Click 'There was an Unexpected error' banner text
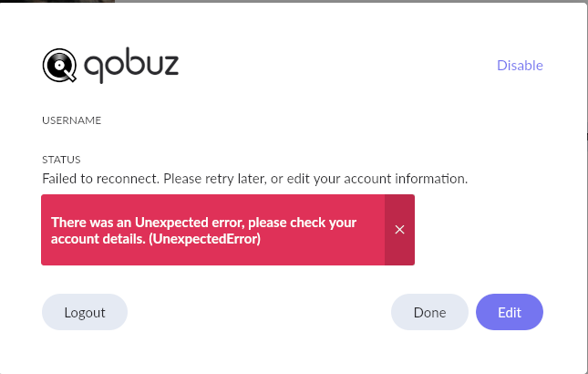 (x=148, y=223)
